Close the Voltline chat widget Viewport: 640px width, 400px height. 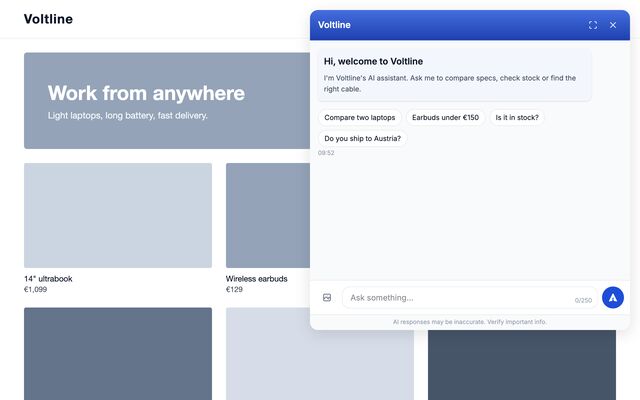613,25
